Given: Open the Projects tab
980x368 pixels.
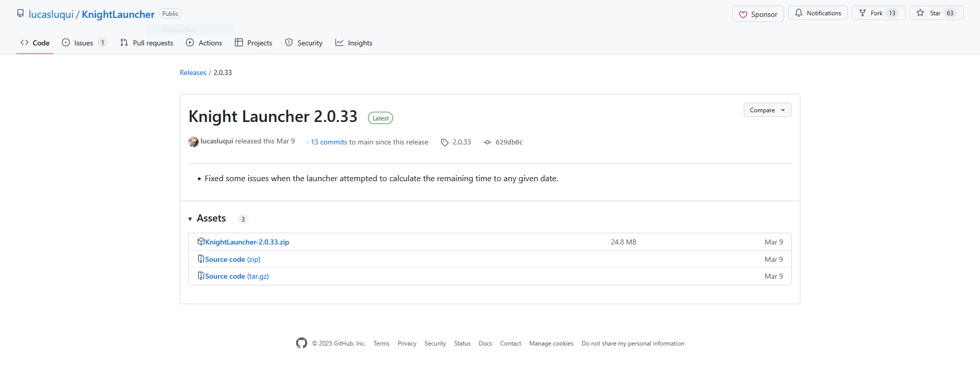Looking at the screenshot, I should coord(254,43).
